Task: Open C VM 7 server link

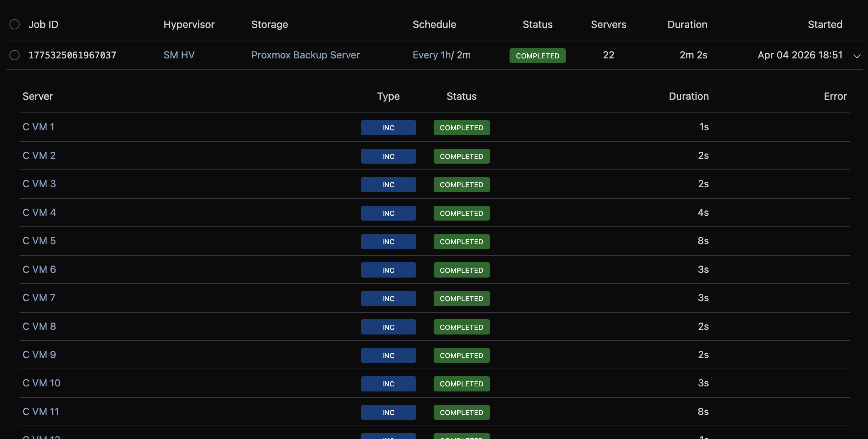Action: point(39,298)
